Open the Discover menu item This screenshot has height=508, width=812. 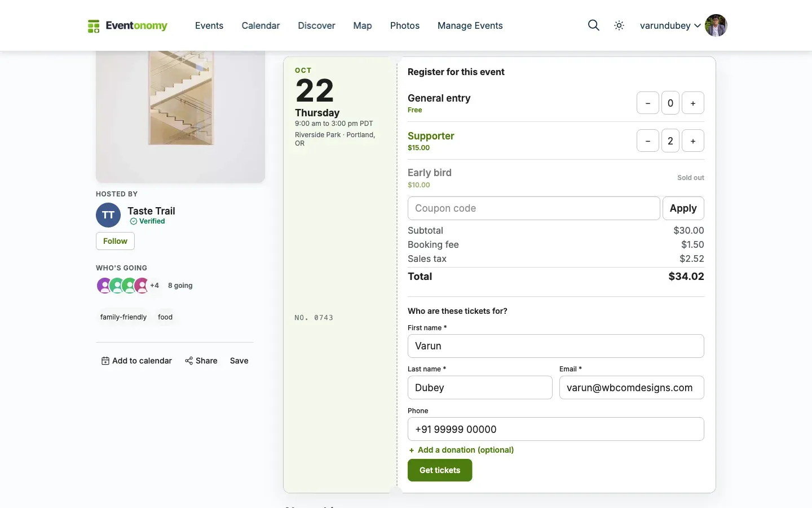pos(316,25)
